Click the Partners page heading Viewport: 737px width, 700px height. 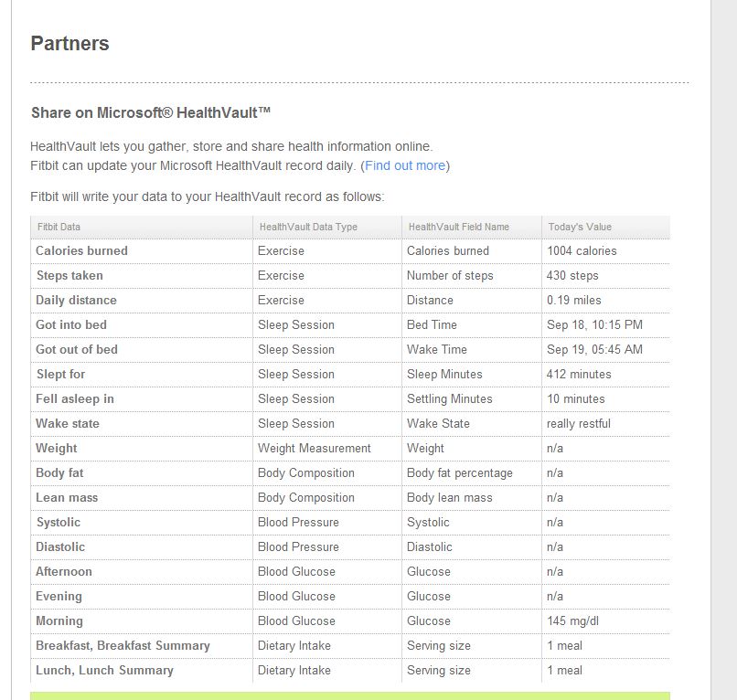click(x=69, y=44)
